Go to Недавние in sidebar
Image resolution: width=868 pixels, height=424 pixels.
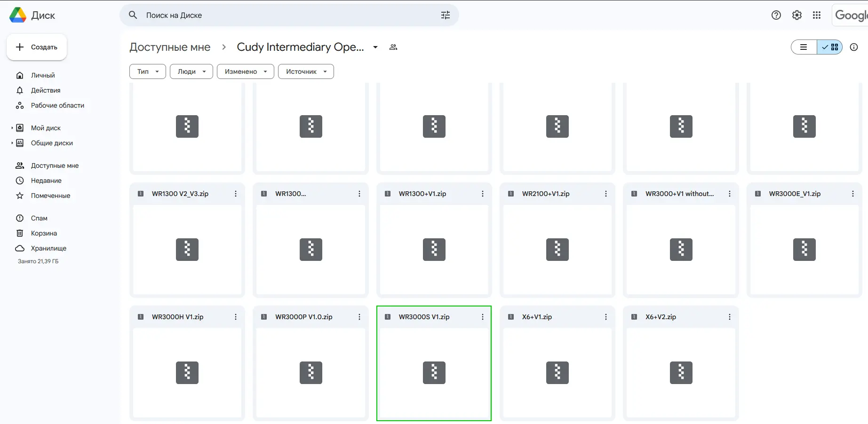pyautogui.click(x=46, y=181)
